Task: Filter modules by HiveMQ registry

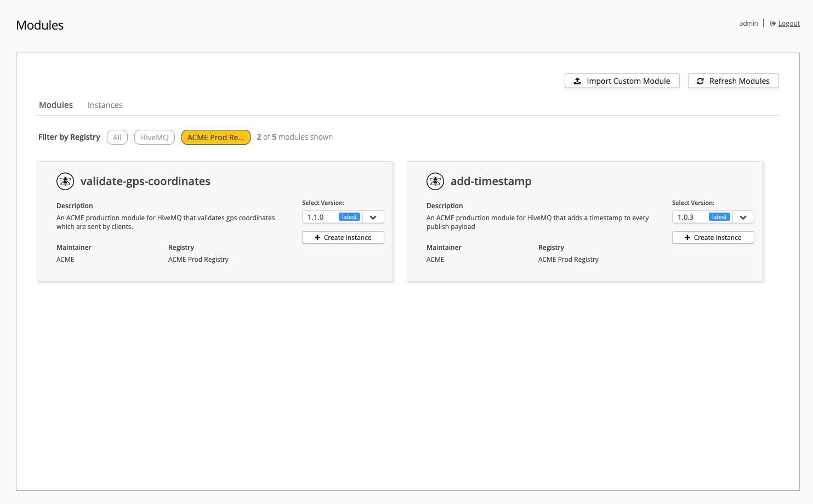Action: pos(155,137)
